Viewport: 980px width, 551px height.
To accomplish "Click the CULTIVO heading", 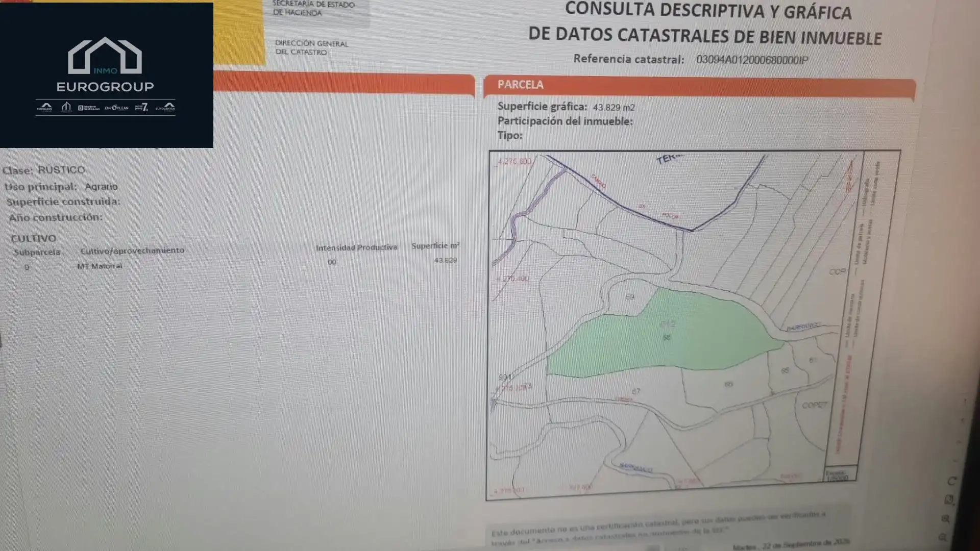I will [x=33, y=238].
